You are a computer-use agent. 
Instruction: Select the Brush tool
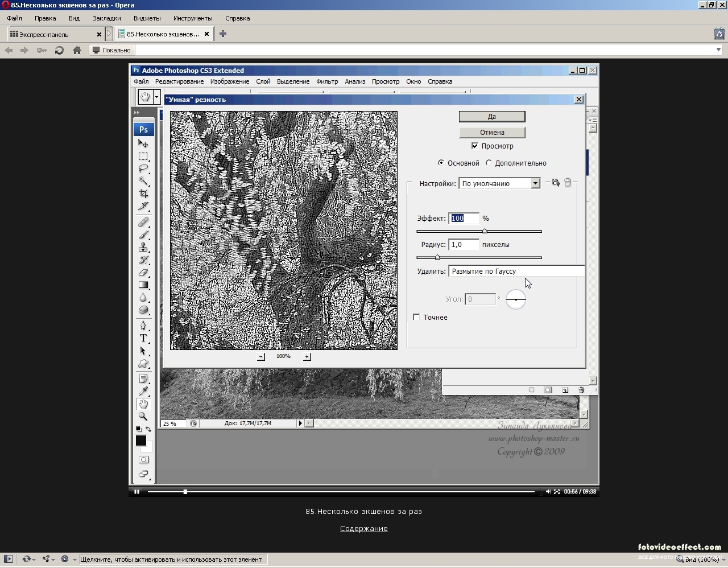[143, 234]
